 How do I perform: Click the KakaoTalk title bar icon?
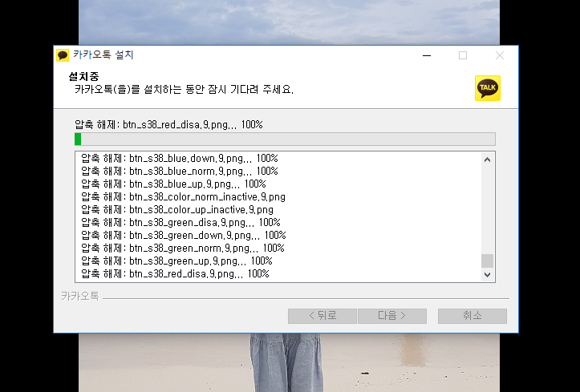click(x=63, y=55)
